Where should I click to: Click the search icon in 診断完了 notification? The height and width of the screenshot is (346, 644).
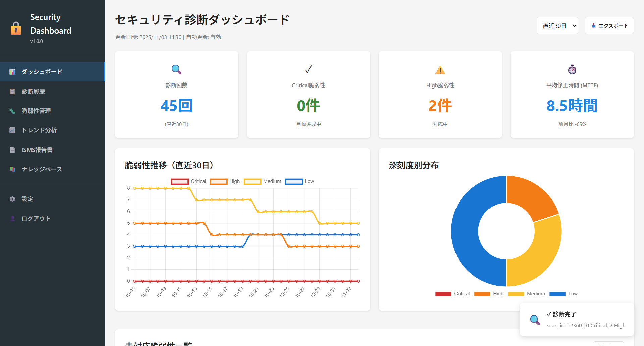(535, 320)
